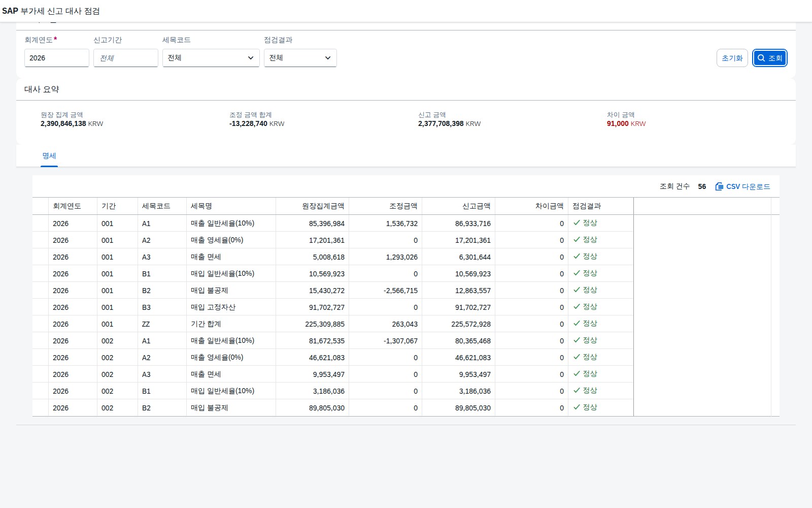812x508 pixels.
Task: Click the 대사 요약 section header
Action: pyautogui.click(x=42, y=89)
